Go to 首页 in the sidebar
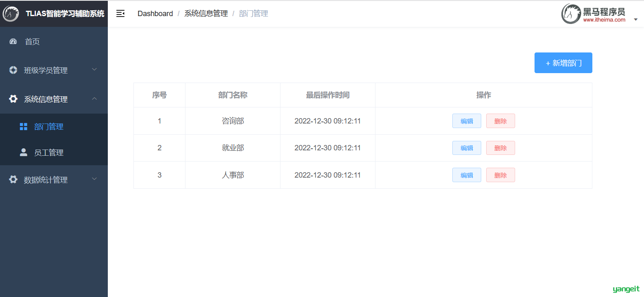Viewport: 644px width, 297px height. click(x=32, y=42)
